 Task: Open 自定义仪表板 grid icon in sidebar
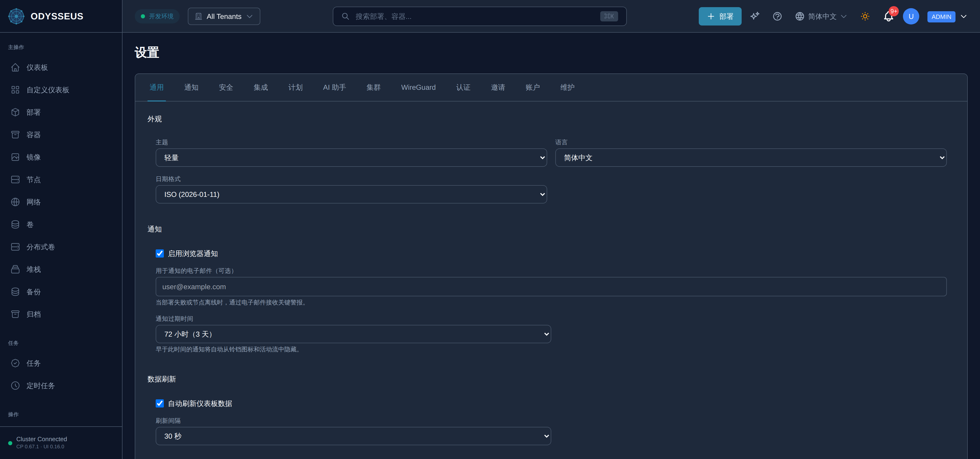click(x=15, y=90)
